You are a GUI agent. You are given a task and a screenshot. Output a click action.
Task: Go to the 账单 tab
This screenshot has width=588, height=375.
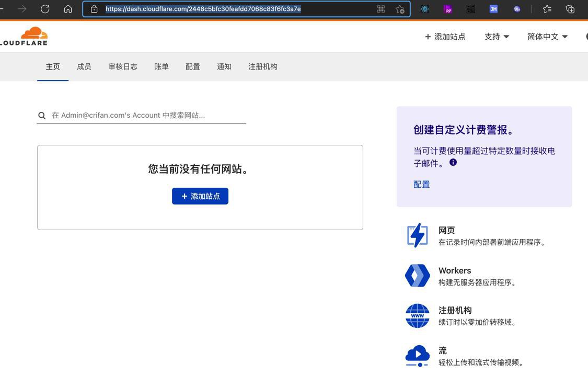pyautogui.click(x=162, y=66)
